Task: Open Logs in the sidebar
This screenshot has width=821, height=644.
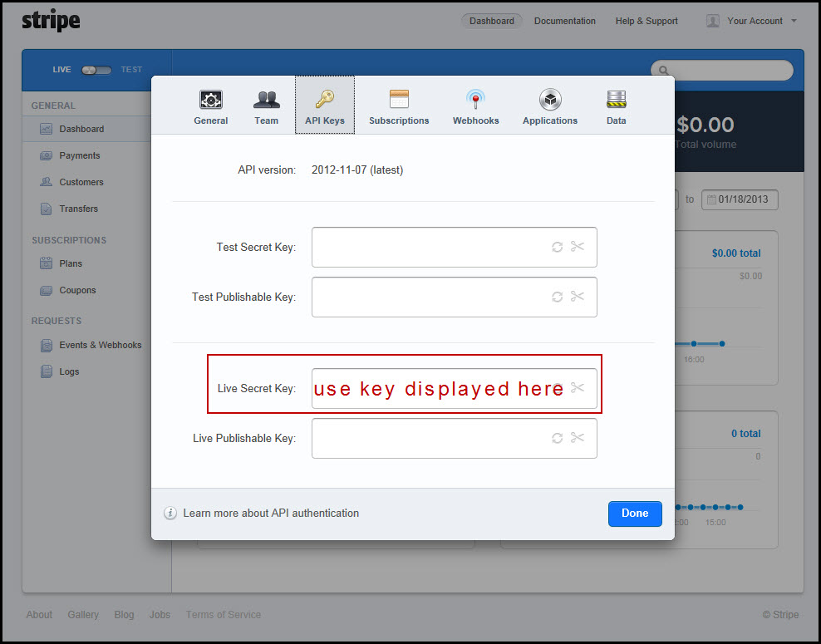Action: [69, 371]
